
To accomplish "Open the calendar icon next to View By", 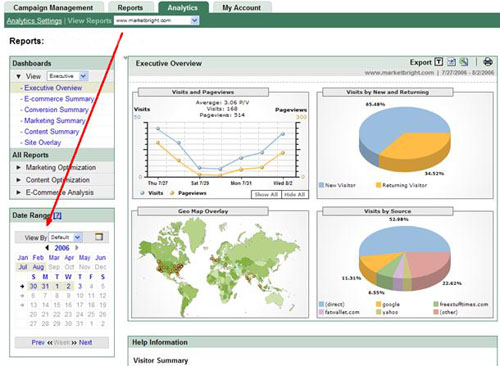I will pyautogui.click(x=99, y=237).
